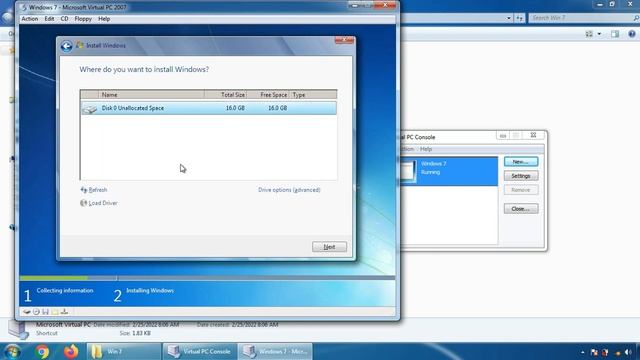Select the Disk 0 Unallocated Space row
640x360 pixels.
[209, 108]
